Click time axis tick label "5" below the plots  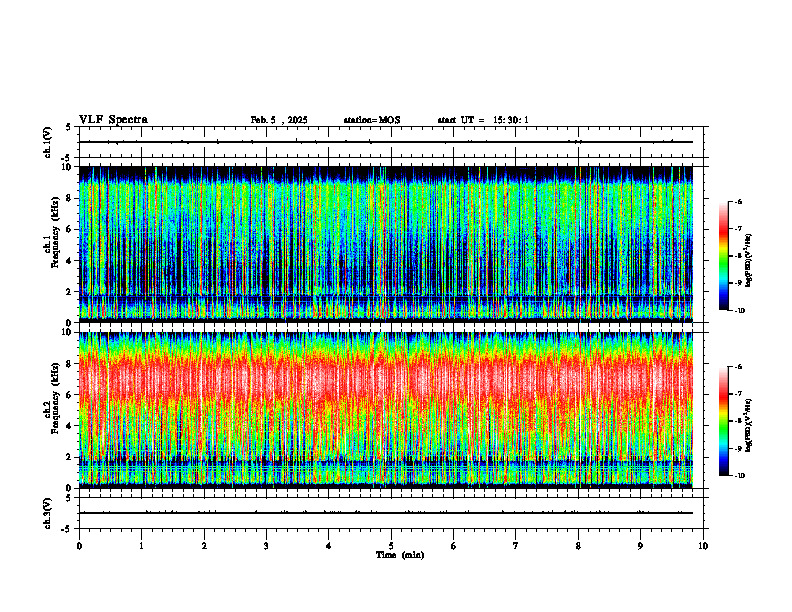tap(391, 546)
